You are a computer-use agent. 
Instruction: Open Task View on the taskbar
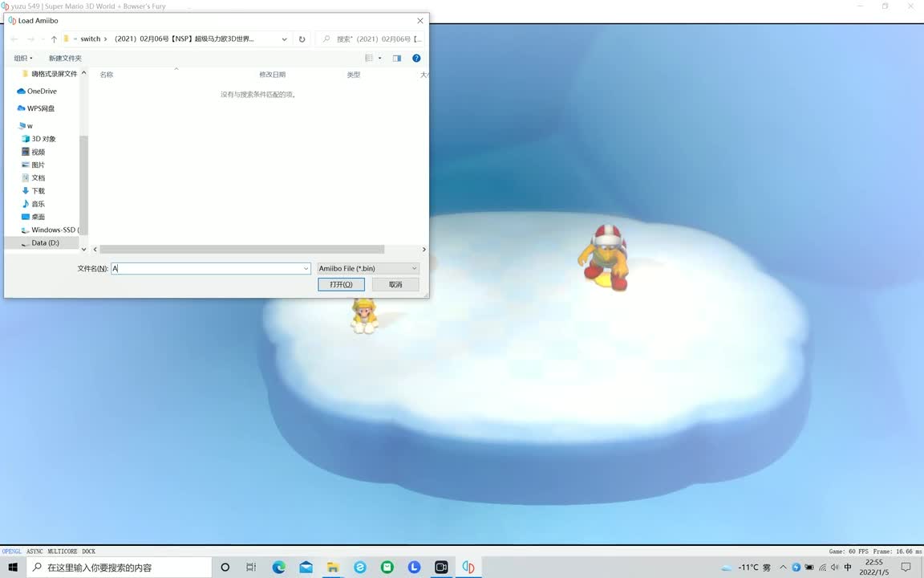[x=251, y=568]
